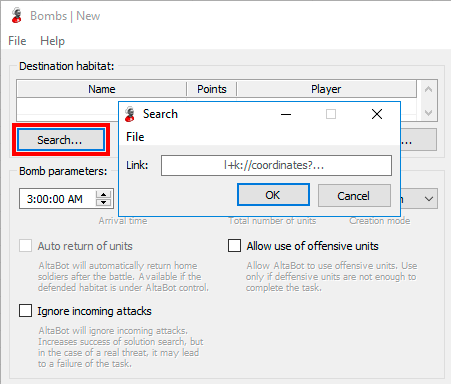Confirm the Search dialog with OK
The image size is (451, 384).
click(x=273, y=195)
